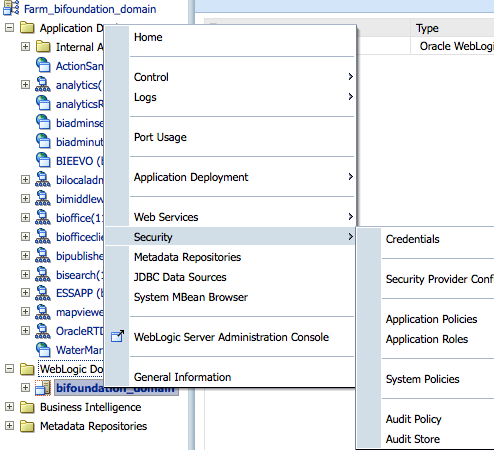Click the OracleRTD cluster icon
This screenshot has height=450, width=494.
[43, 331]
